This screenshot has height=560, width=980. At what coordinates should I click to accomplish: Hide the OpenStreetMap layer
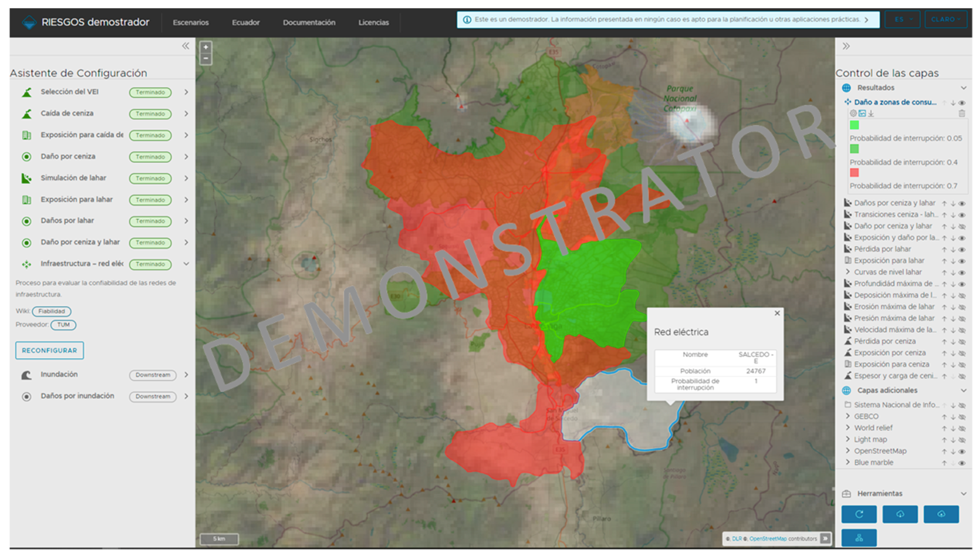pyautogui.click(x=962, y=451)
